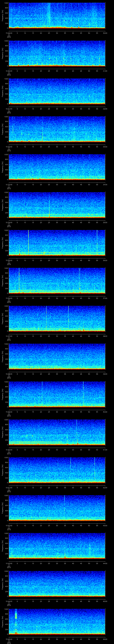This screenshot has height=644, width=114.
Task: Select the spectrogram panel starting at 15:29:00
Action: click(x=57, y=16)
